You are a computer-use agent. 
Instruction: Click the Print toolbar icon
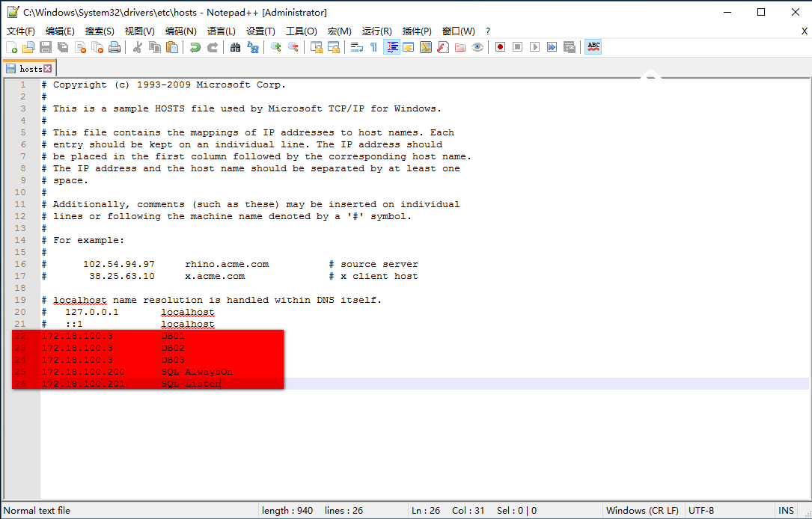(115, 46)
